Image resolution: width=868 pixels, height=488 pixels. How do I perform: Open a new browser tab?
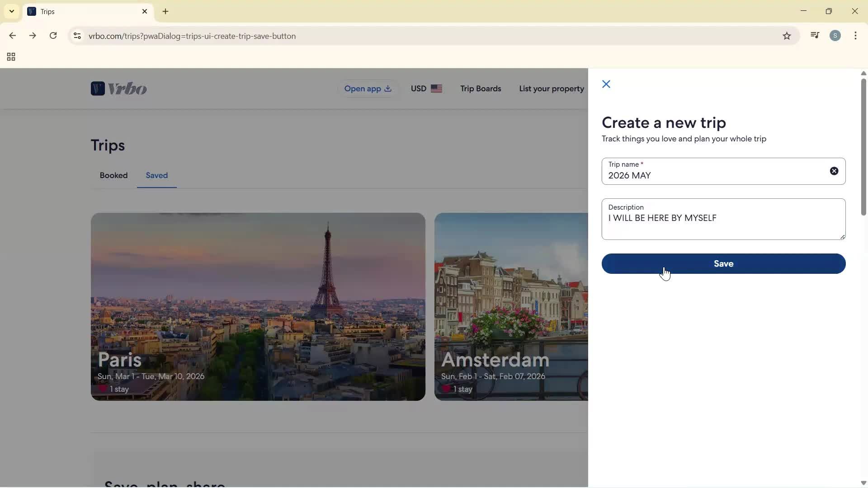166,11
